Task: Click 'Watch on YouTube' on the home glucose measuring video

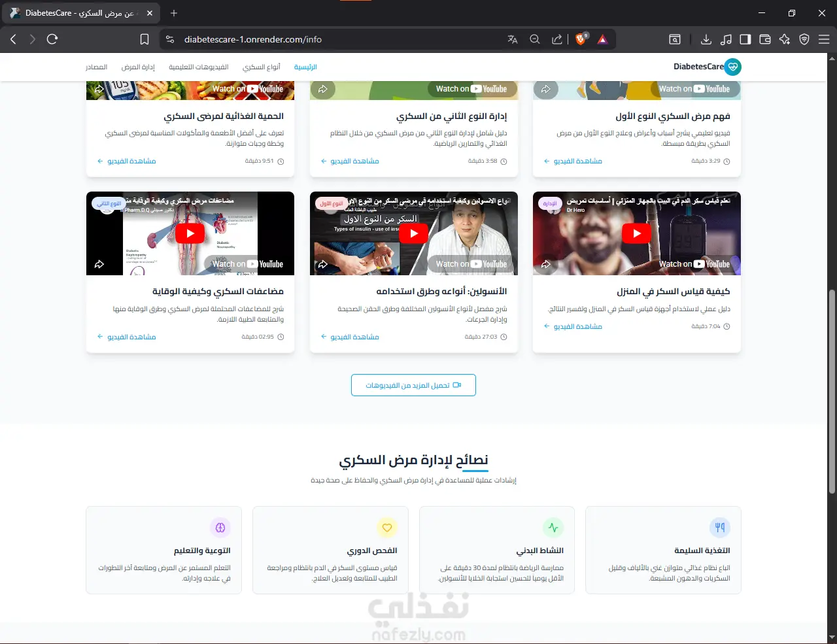Action: pyautogui.click(x=694, y=264)
